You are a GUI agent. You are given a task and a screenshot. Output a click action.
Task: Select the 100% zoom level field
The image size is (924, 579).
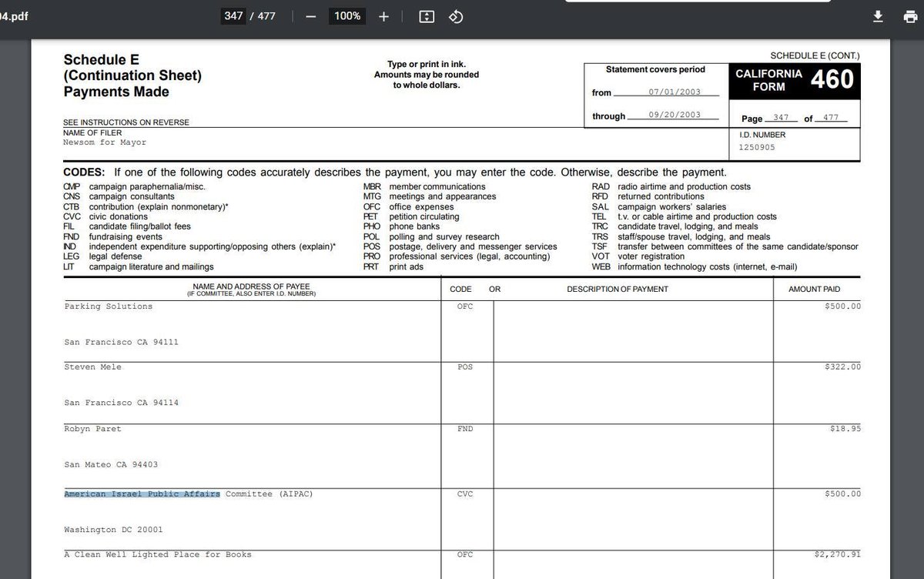click(347, 15)
